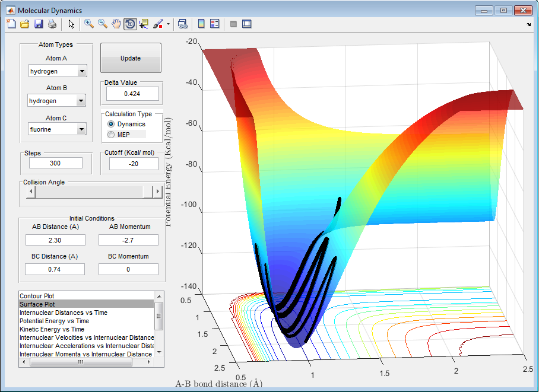The width and height of the screenshot is (539, 392).
Task: Insert a colorbar from the toolbar
Action: click(x=201, y=24)
